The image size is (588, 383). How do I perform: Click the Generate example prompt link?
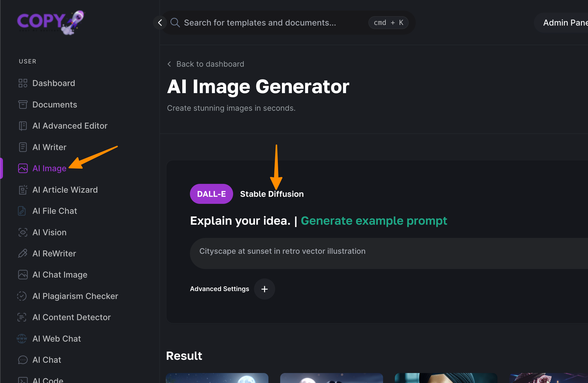[374, 221]
